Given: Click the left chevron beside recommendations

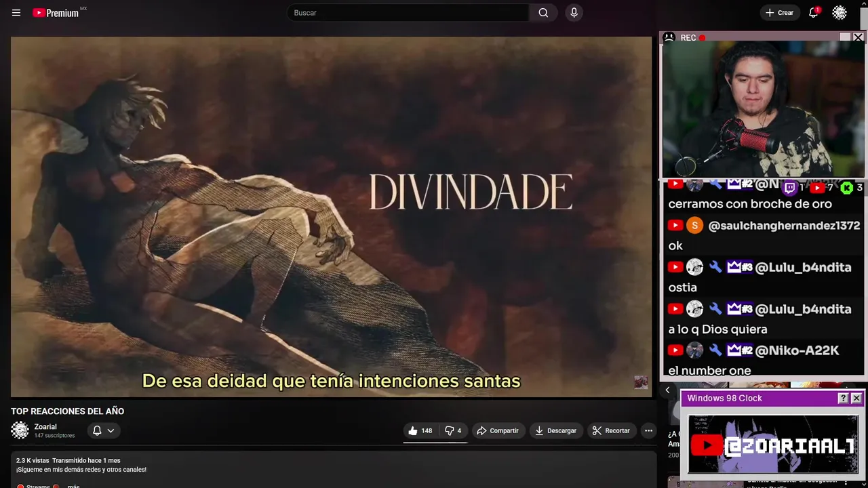Looking at the screenshot, I should click(667, 390).
